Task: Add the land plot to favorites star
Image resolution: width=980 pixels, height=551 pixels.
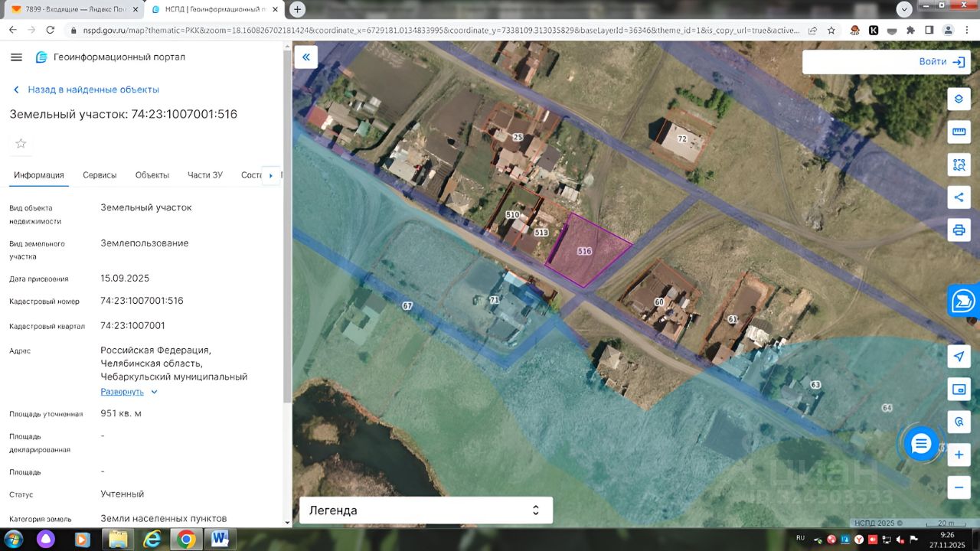Action: (21, 143)
